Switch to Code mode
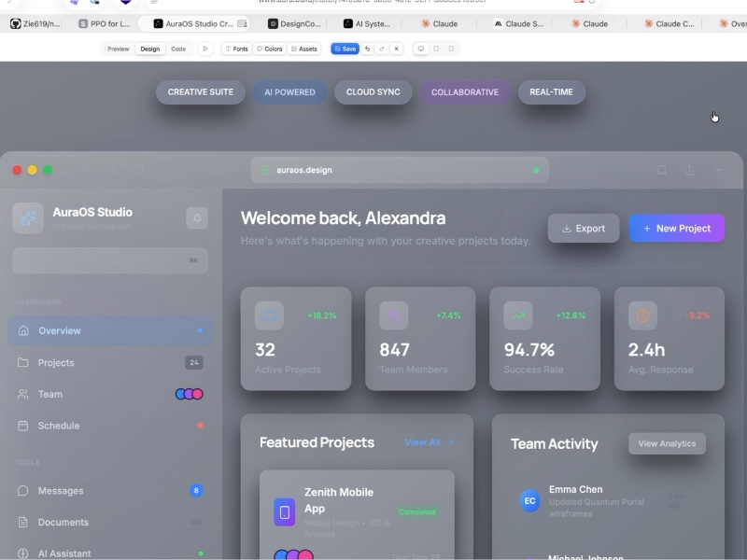 click(178, 49)
